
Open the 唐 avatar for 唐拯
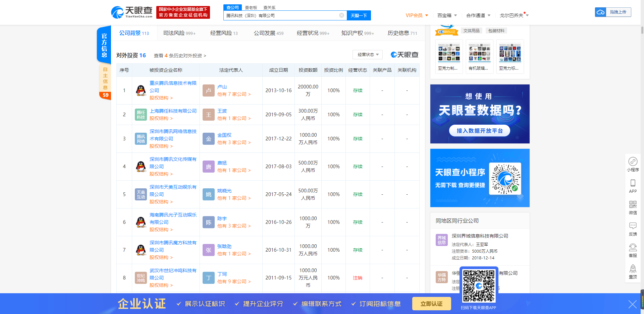coord(209,167)
